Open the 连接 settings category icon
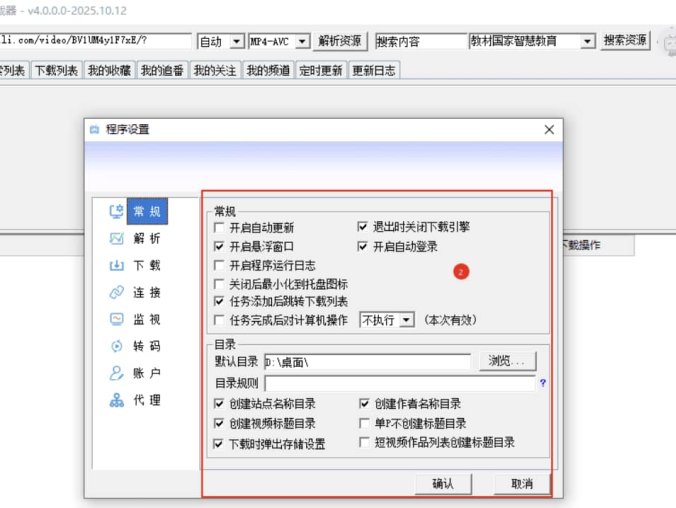The width and height of the screenshot is (676, 508). 116,292
